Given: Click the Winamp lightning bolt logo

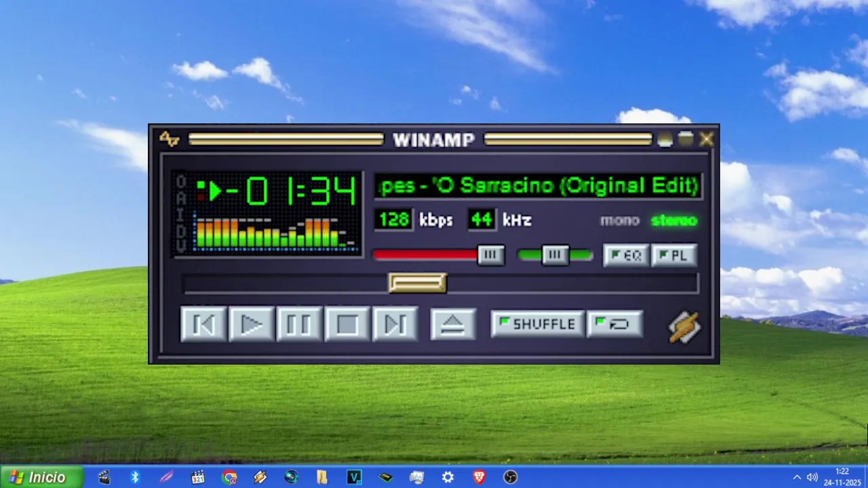Looking at the screenshot, I should pos(685,327).
